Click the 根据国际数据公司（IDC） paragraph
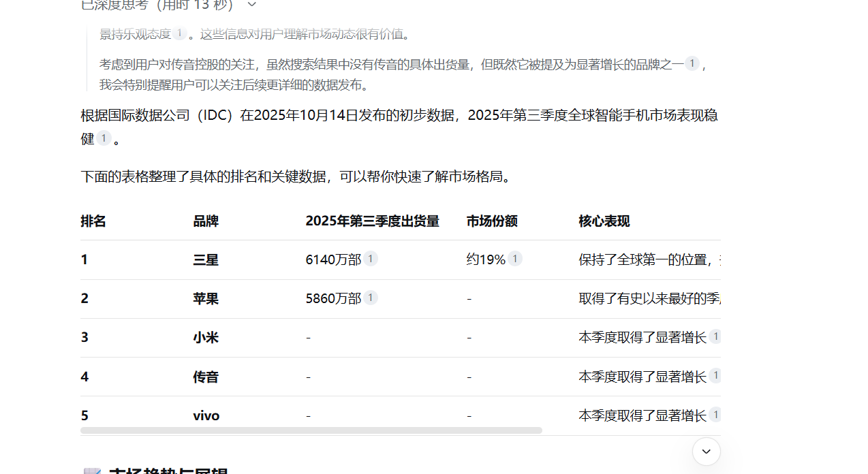868x474 pixels. coord(399,127)
